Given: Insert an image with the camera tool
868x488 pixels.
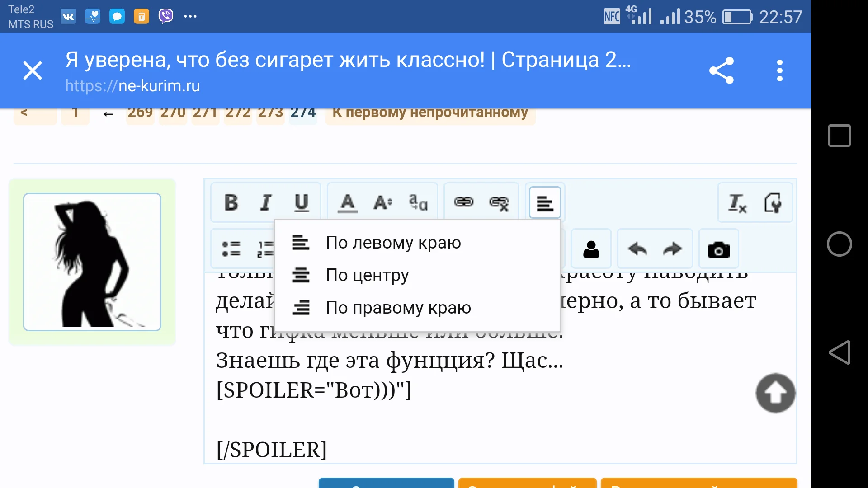Looking at the screenshot, I should tap(719, 249).
